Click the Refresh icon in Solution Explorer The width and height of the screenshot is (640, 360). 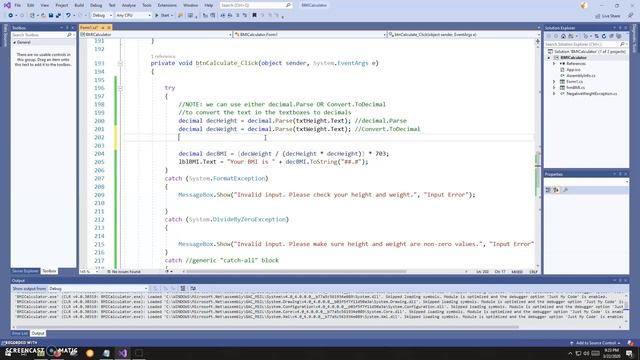coord(604,36)
